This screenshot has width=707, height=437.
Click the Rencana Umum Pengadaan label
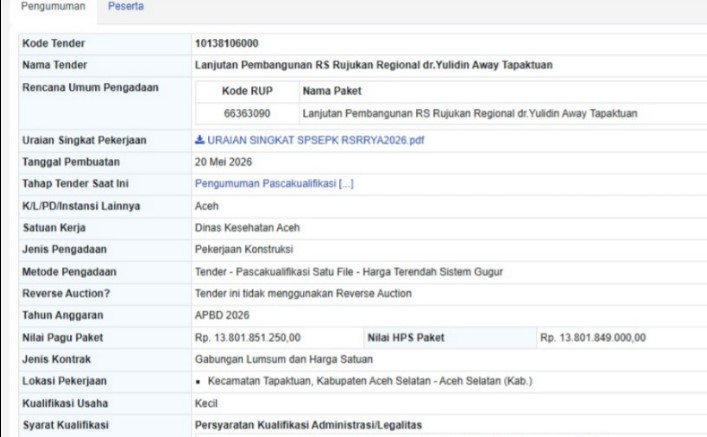click(90, 87)
